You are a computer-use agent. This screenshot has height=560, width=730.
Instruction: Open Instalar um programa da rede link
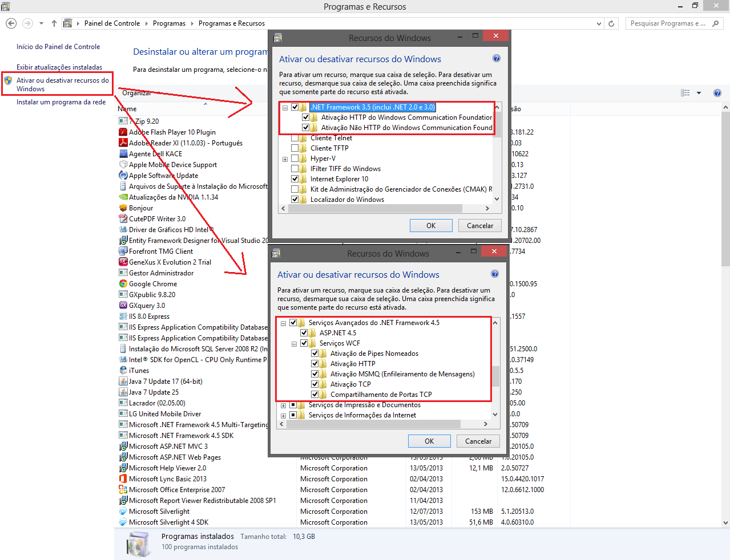61,102
